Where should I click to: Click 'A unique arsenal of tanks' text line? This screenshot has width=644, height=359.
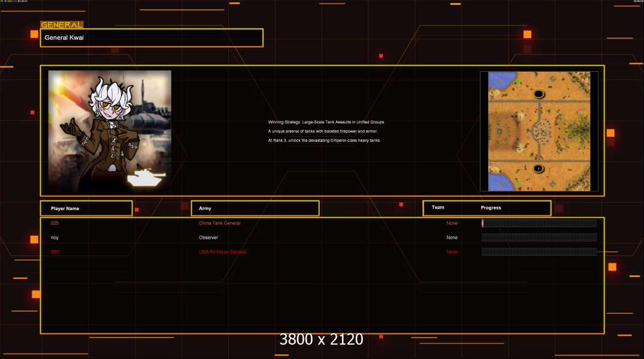coord(323,131)
